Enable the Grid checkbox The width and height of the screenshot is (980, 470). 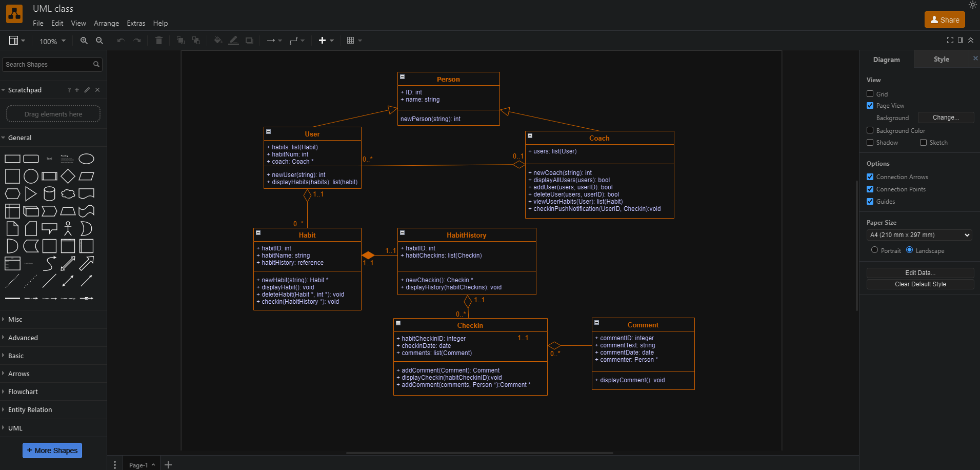870,94
